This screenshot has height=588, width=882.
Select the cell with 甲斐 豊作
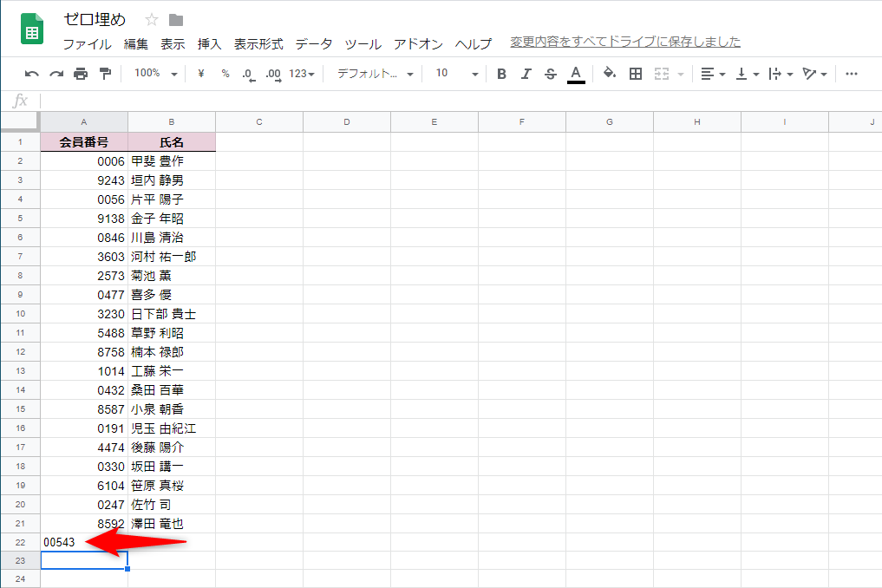pos(172,161)
